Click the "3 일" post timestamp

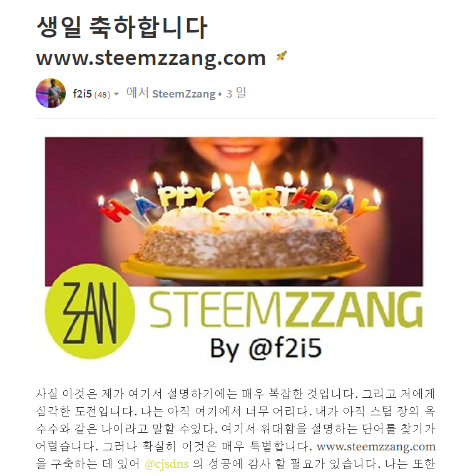point(236,93)
